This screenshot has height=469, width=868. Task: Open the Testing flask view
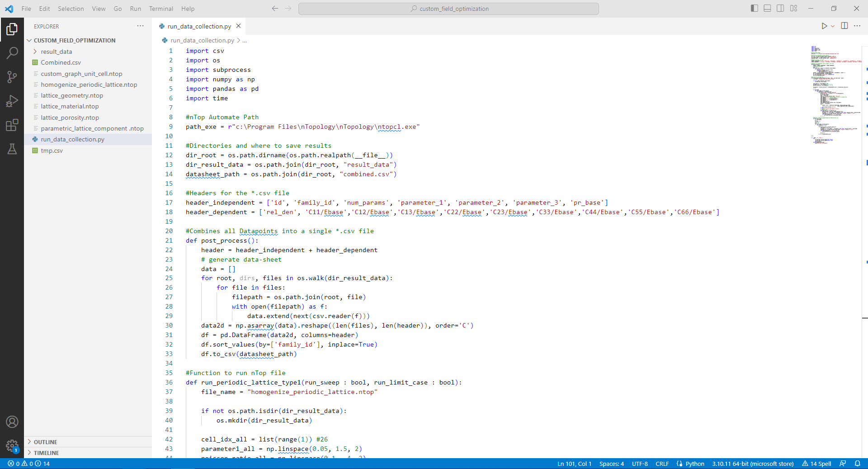(x=12, y=149)
